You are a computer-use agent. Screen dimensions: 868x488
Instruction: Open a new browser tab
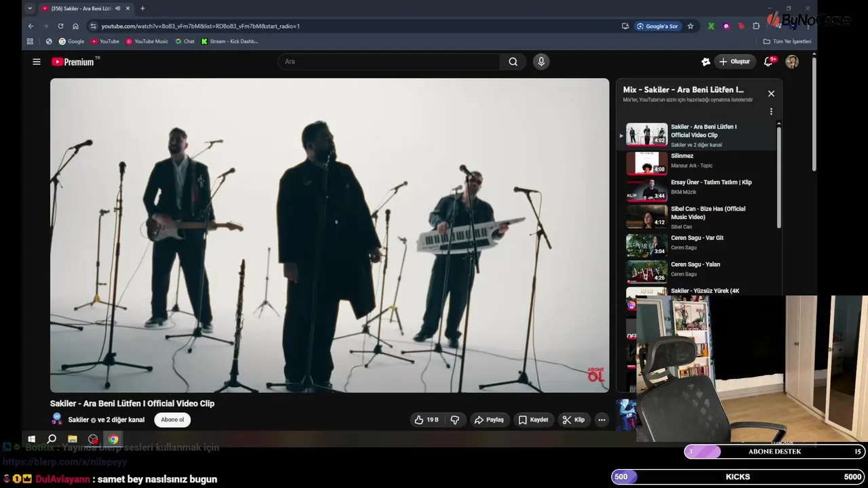coord(142,8)
